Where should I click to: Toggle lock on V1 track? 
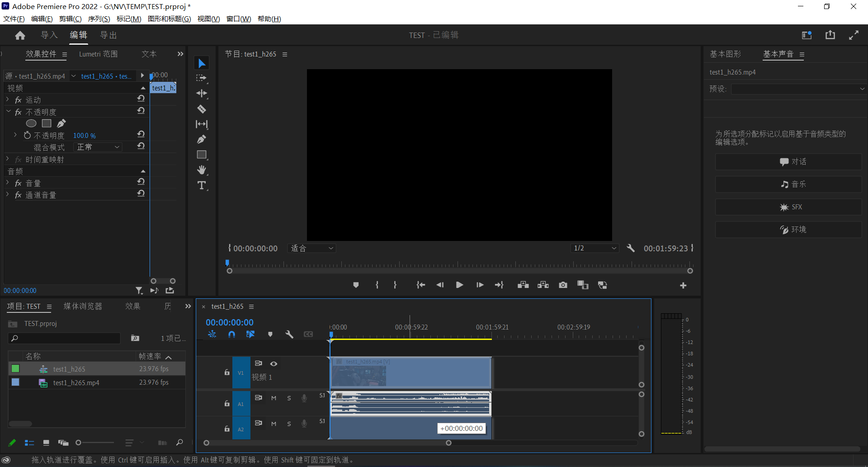227,373
